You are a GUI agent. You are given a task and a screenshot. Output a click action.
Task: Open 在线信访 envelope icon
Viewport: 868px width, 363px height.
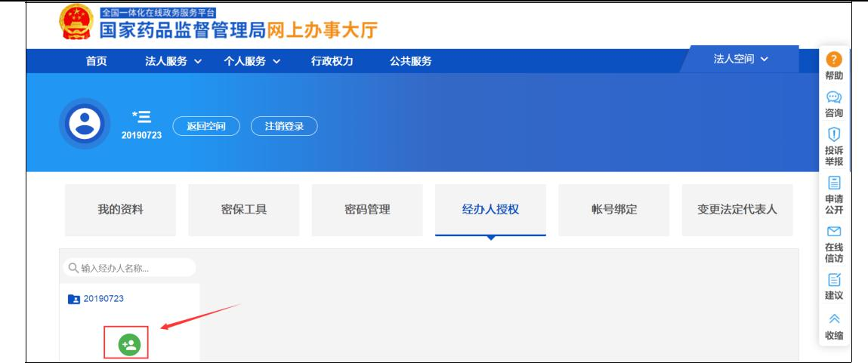pos(834,231)
